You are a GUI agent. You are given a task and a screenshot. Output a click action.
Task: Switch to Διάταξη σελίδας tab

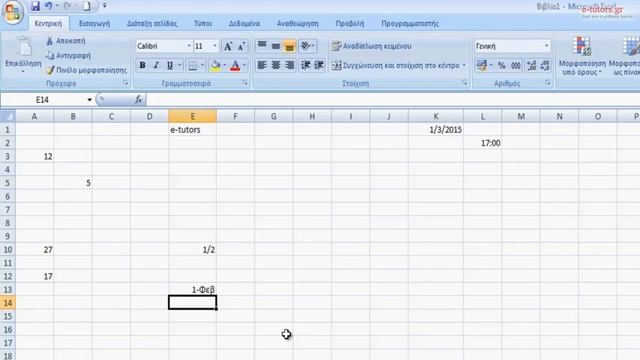click(152, 24)
